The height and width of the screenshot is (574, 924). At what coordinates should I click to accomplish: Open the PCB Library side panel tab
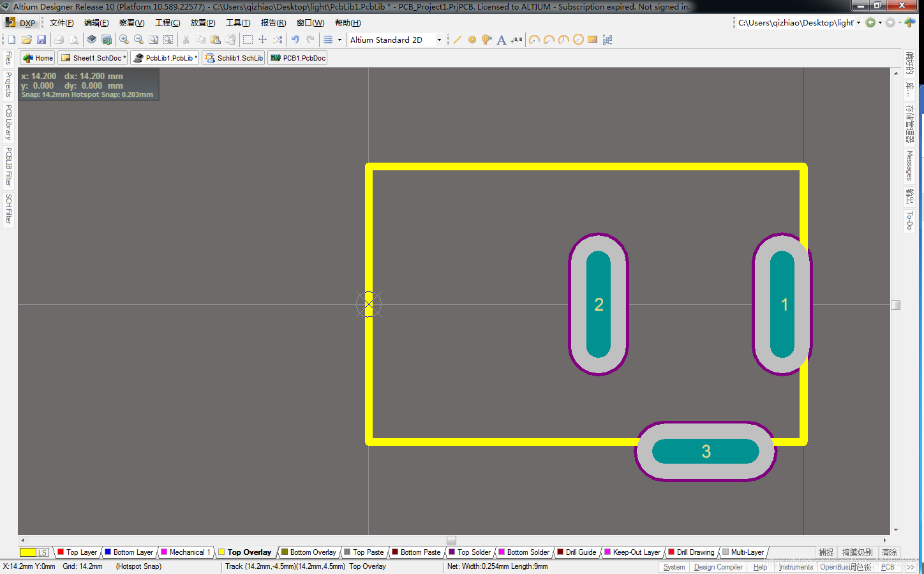point(9,122)
